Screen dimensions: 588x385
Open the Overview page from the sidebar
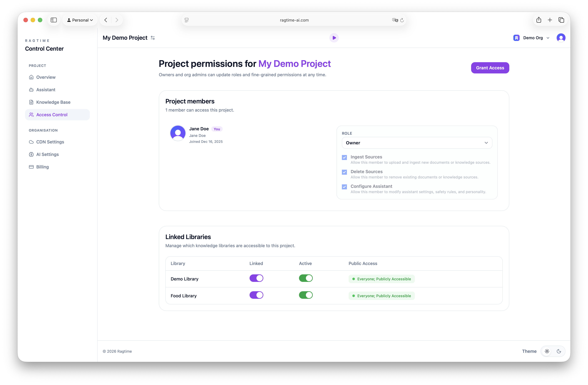click(46, 77)
